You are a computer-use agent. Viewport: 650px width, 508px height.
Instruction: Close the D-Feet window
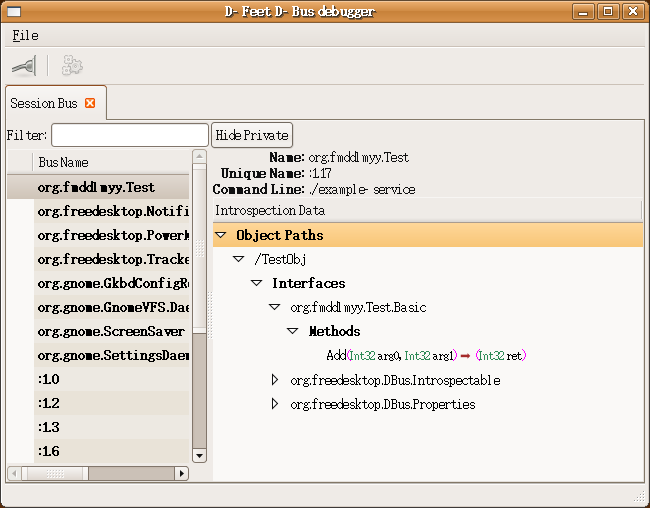click(x=633, y=11)
